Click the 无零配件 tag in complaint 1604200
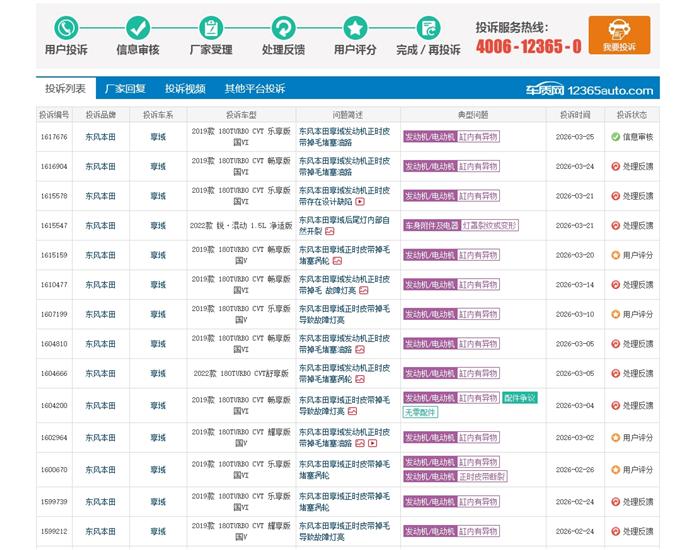The width and height of the screenshot is (700, 550). click(420, 412)
